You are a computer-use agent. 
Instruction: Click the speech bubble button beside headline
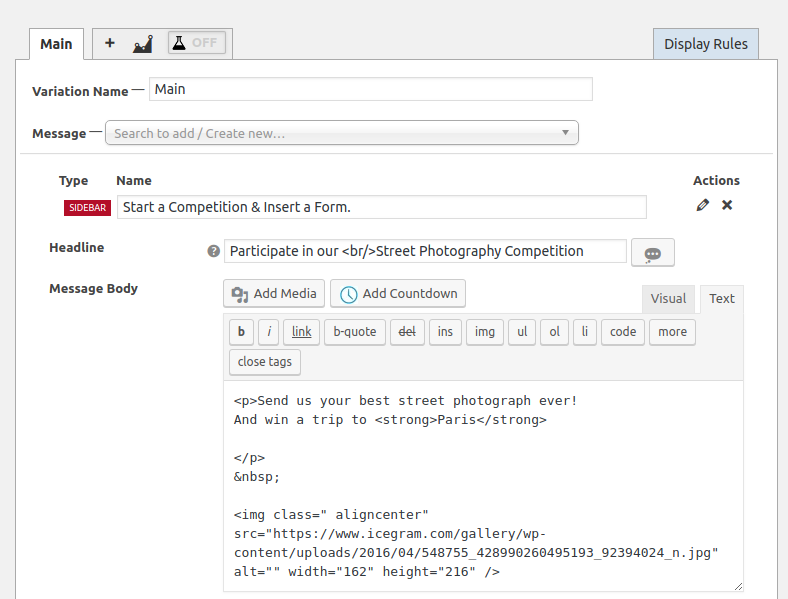[652, 252]
